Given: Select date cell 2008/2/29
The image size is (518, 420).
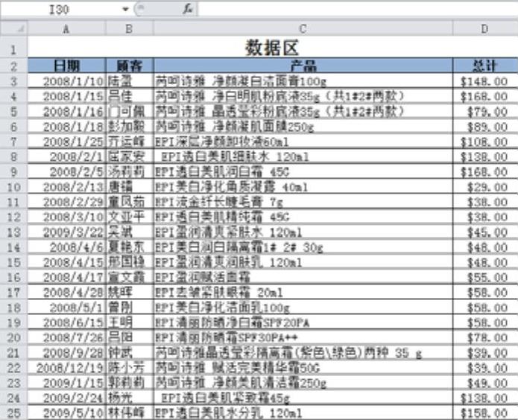Looking at the screenshot, I should tap(67, 202).
